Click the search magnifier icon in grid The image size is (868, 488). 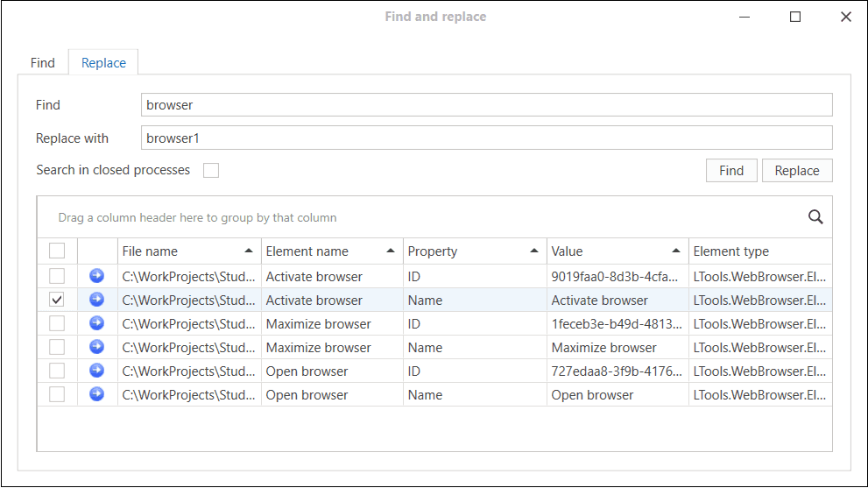(x=815, y=217)
